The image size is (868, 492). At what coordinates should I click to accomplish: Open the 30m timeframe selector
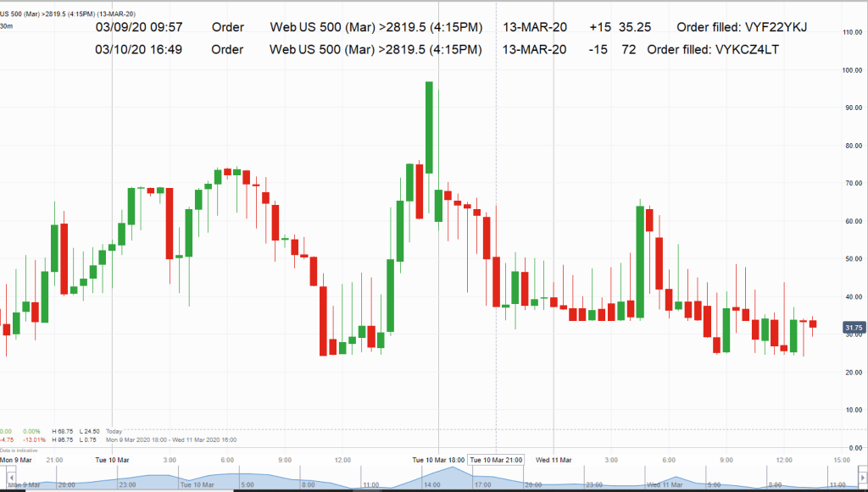point(7,26)
